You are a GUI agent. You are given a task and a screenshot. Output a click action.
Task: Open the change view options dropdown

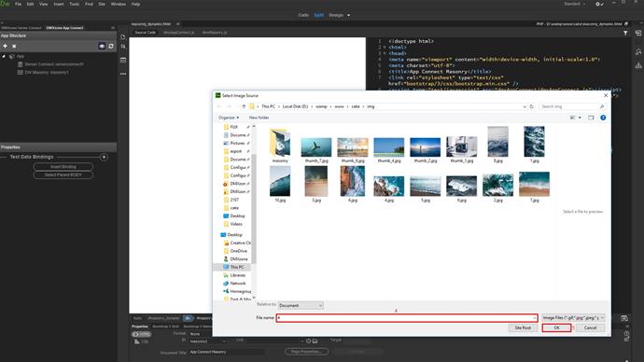(x=580, y=118)
